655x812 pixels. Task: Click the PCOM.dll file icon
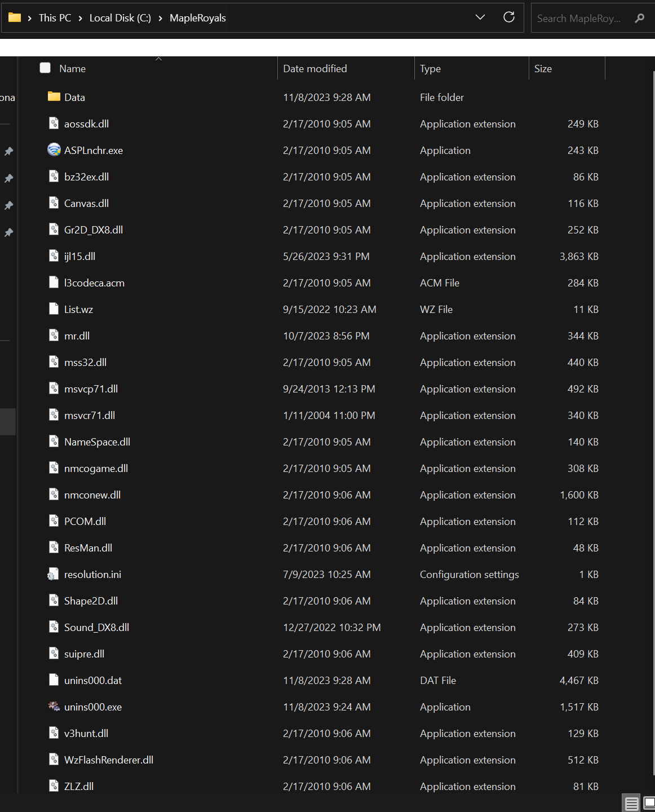click(x=54, y=521)
